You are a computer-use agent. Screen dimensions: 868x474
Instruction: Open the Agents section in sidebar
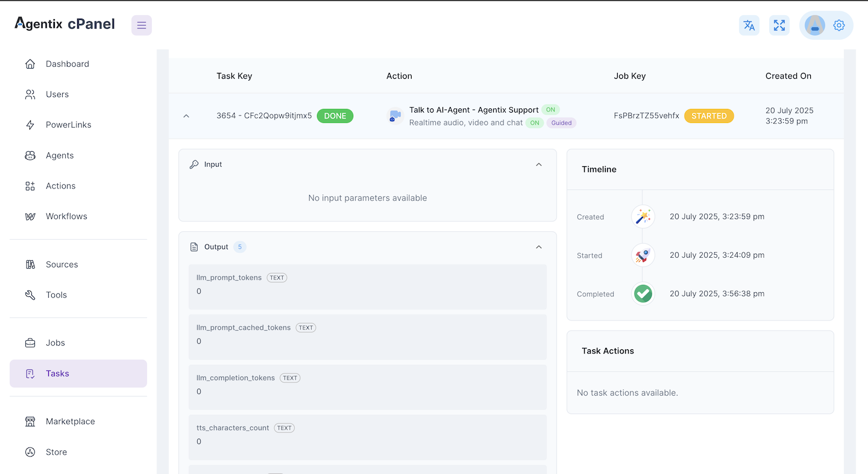point(60,155)
